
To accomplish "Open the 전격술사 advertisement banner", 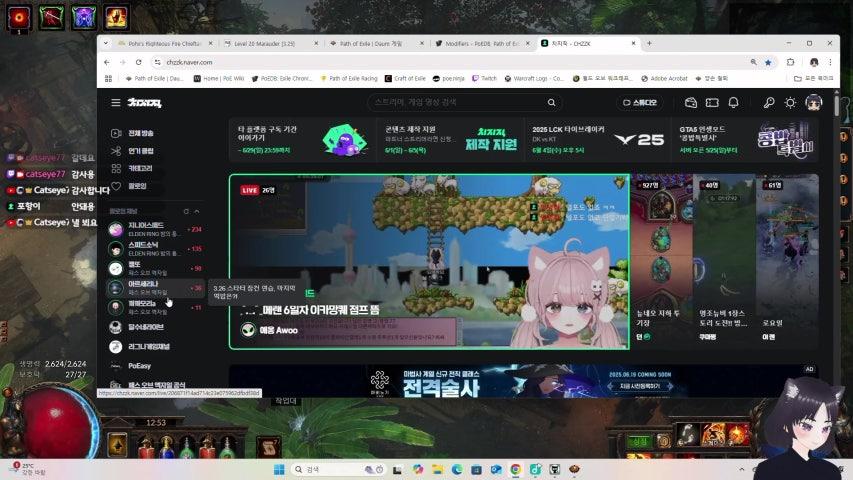I will point(524,381).
